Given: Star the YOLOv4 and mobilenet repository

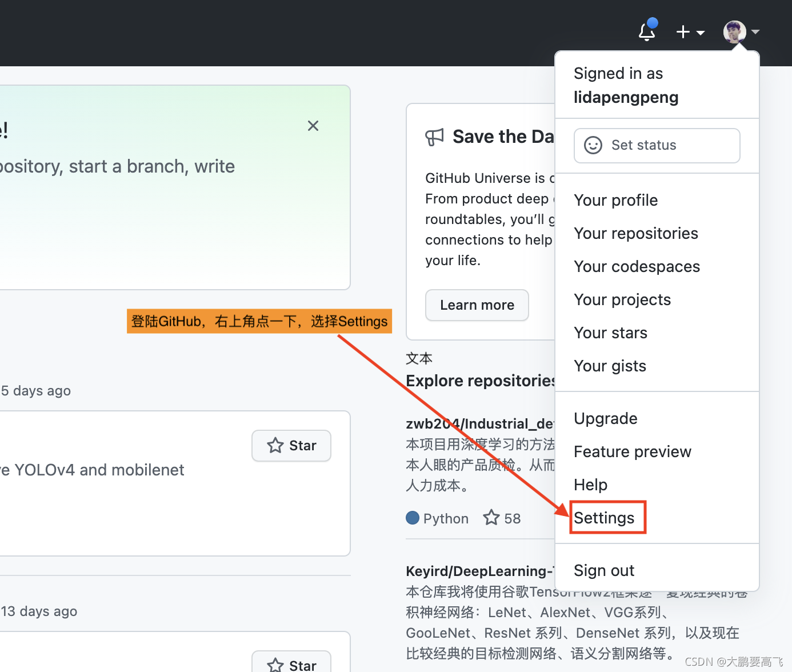Looking at the screenshot, I should [x=291, y=446].
